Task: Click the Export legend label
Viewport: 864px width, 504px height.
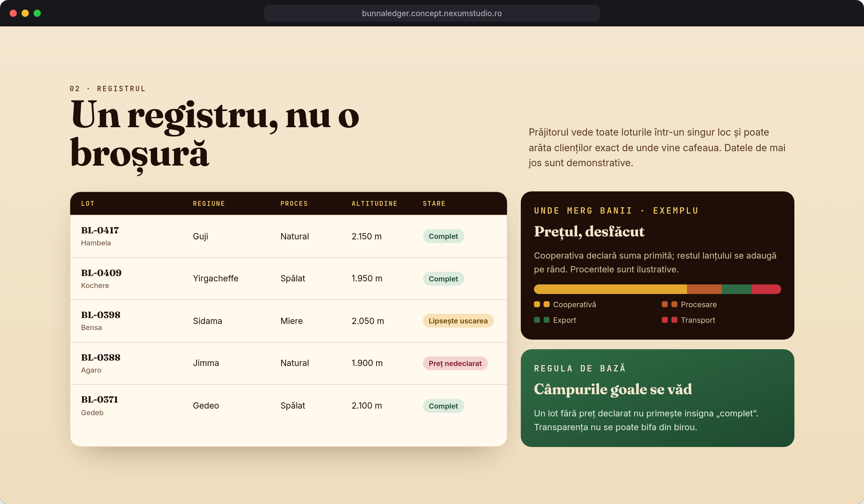Action: tap(564, 320)
